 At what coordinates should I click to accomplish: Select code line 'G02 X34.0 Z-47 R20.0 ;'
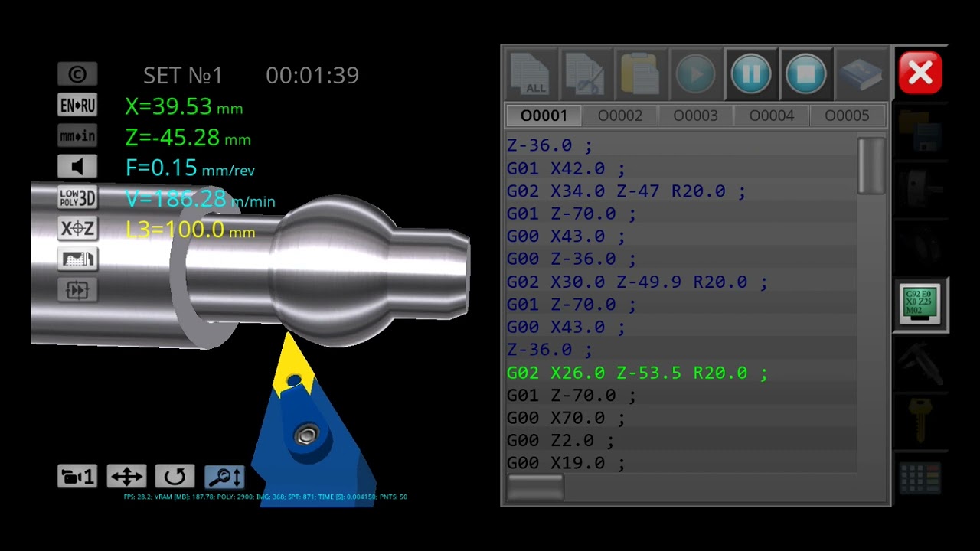click(x=626, y=191)
